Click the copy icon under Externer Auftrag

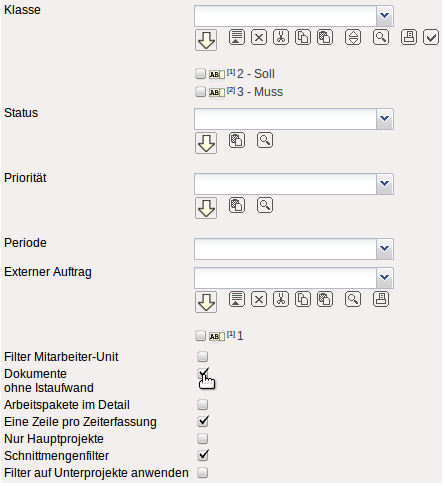pos(303,299)
